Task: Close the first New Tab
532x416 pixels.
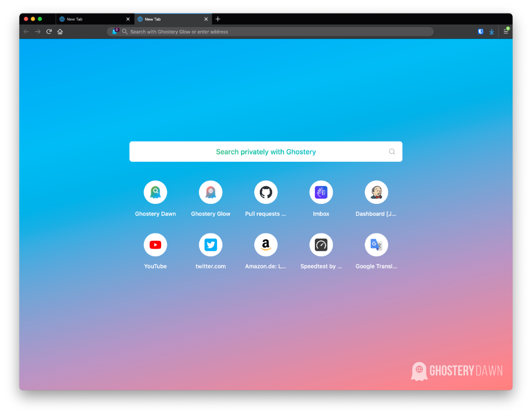Action: pyautogui.click(x=128, y=19)
